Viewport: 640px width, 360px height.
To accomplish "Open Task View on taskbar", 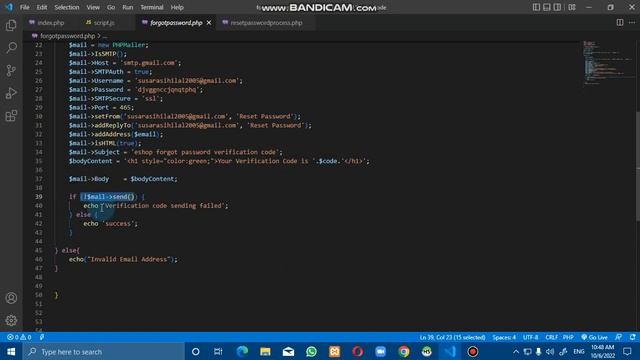I will click(218, 351).
